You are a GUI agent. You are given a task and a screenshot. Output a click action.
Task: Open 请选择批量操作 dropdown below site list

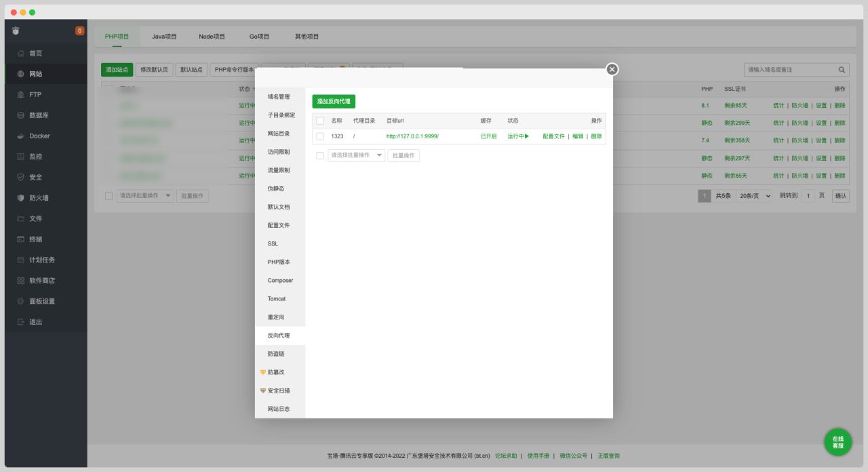click(145, 195)
